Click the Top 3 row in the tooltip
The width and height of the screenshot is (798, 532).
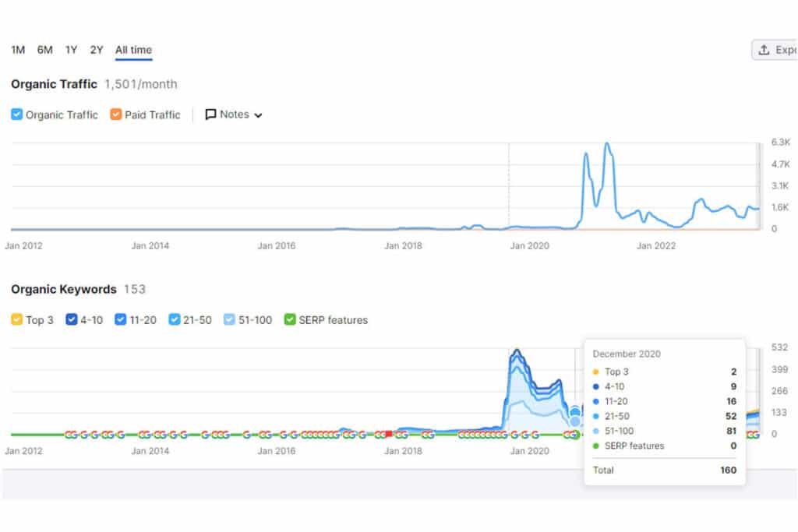665,372
